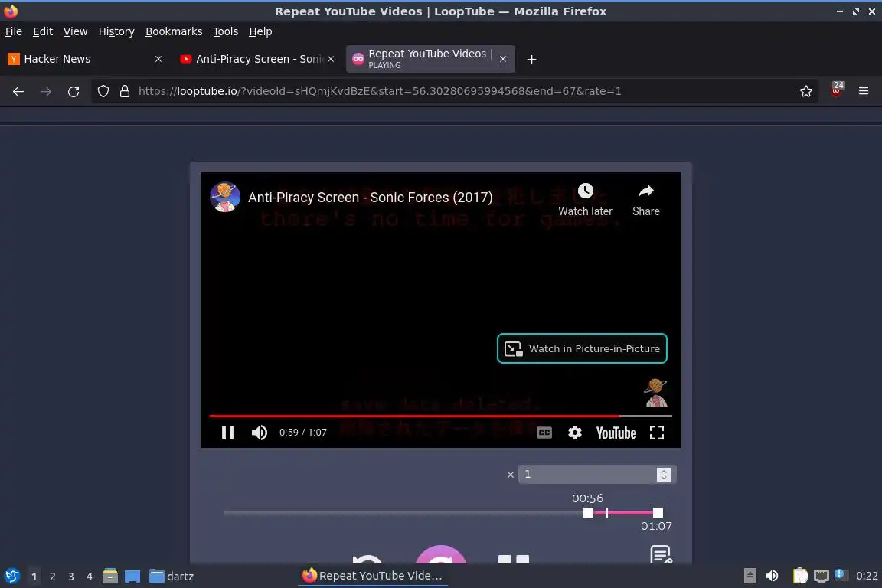The width and height of the screenshot is (882, 588).
Task: Click the taskbar clock showing 0:22
Action: 866,577
